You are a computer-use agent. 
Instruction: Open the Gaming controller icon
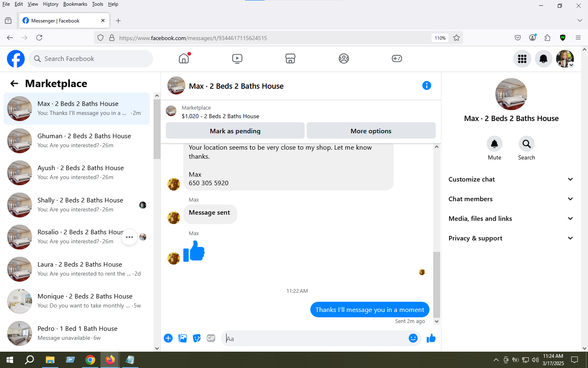[x=397, y=58]
